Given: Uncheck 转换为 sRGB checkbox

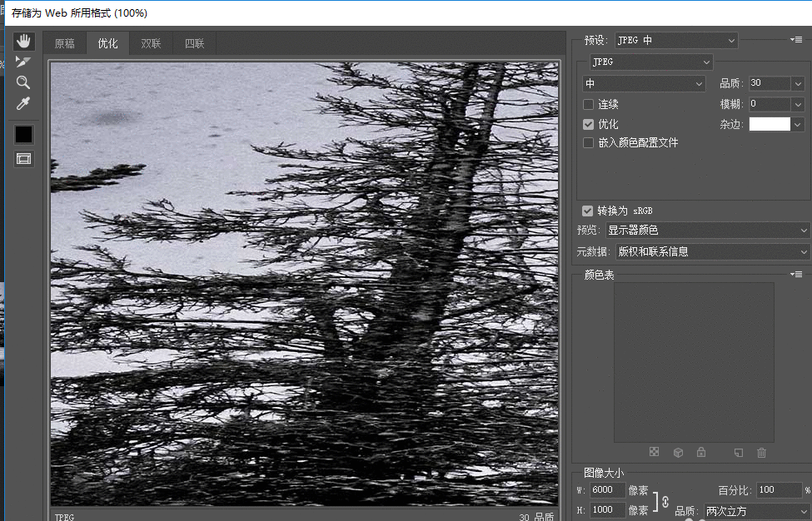Looking at the screenshot, I should pyautogui.click(x=588, y=211).
